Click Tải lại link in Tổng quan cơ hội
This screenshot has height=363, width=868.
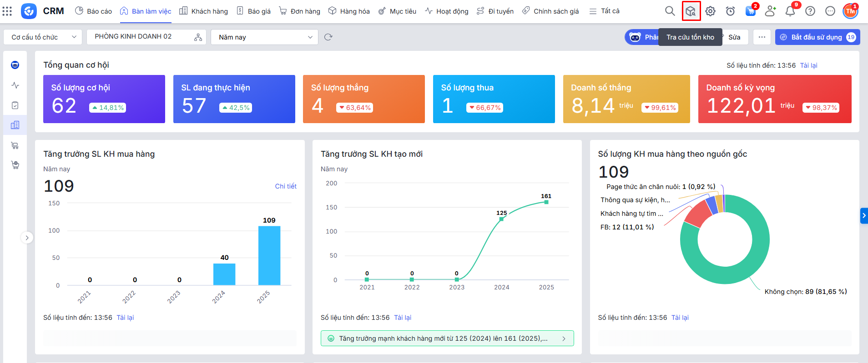[x=808, y=65]
